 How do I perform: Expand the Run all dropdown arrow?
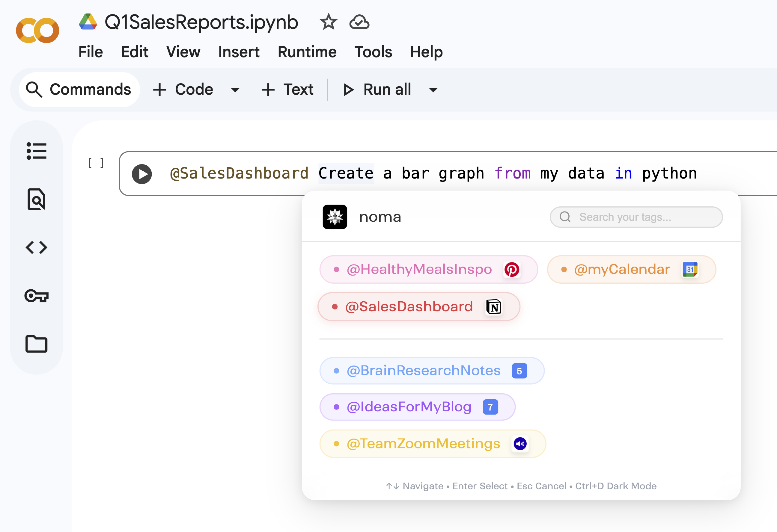tap(433, 90)
